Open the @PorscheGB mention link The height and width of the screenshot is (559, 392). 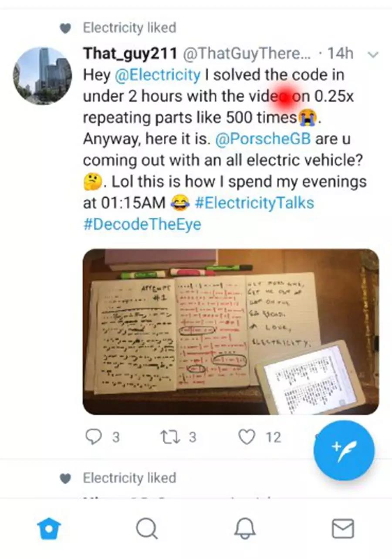[263, 139]
